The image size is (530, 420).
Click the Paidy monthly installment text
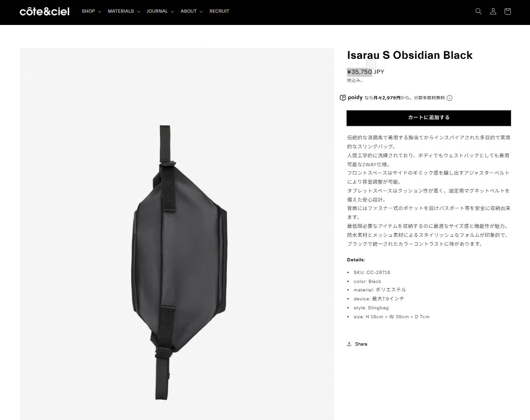[405, 98]
